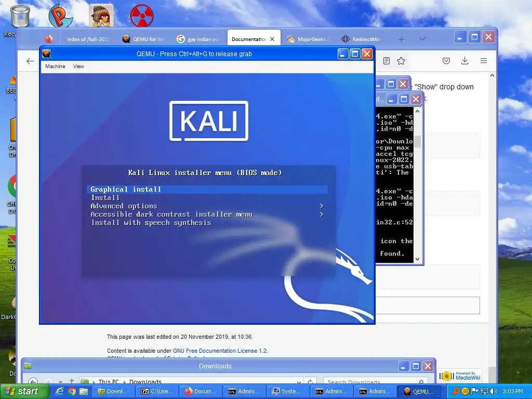This screenshot has width=532, height=399.
Task: Open Firefox downloads panel arrow icon
Action: pyautogui.click(x=465, y=61)
